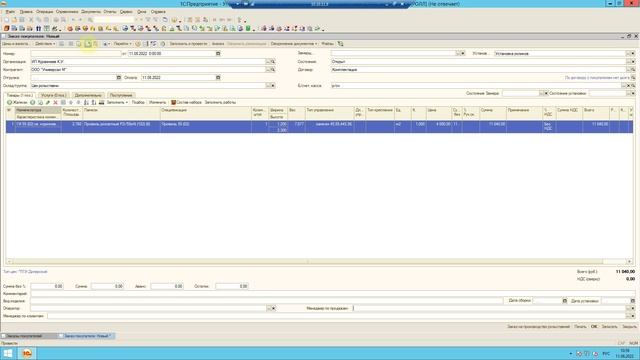Click selection button for Менеджер по продажам
The width and height of the screenshot is (640, 360).
click(x=629, y=309)
